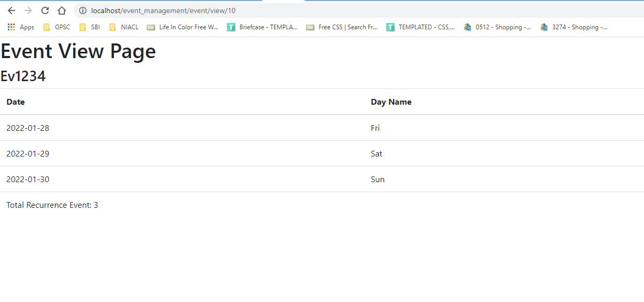Open the NIACL bookmark folder

[x=124, y=27]
